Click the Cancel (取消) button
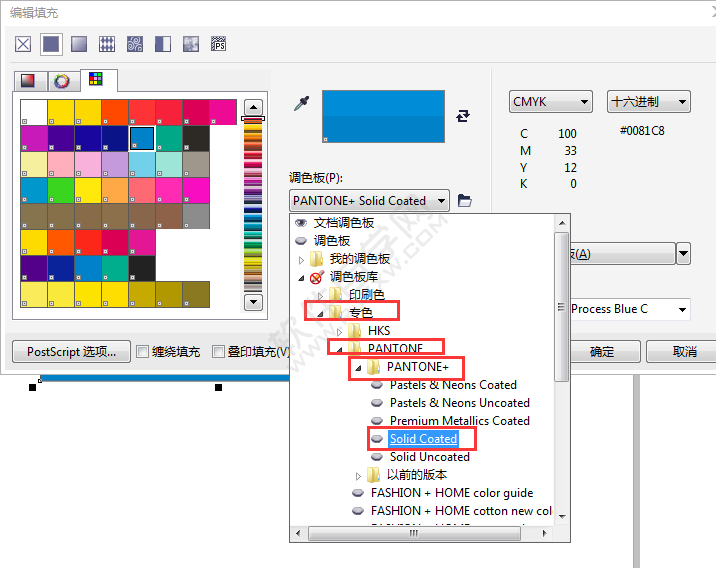Screen dimensions: 716x568 click(684, 352)
